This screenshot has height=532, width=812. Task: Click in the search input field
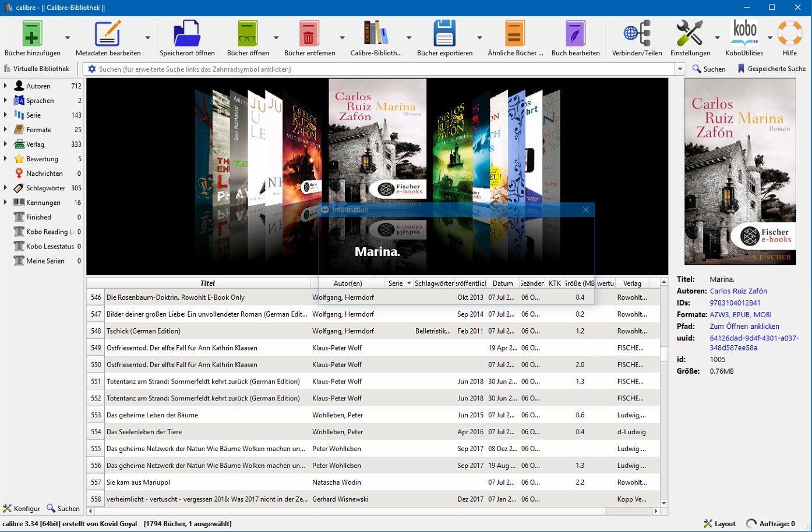[x=384, y=69]
